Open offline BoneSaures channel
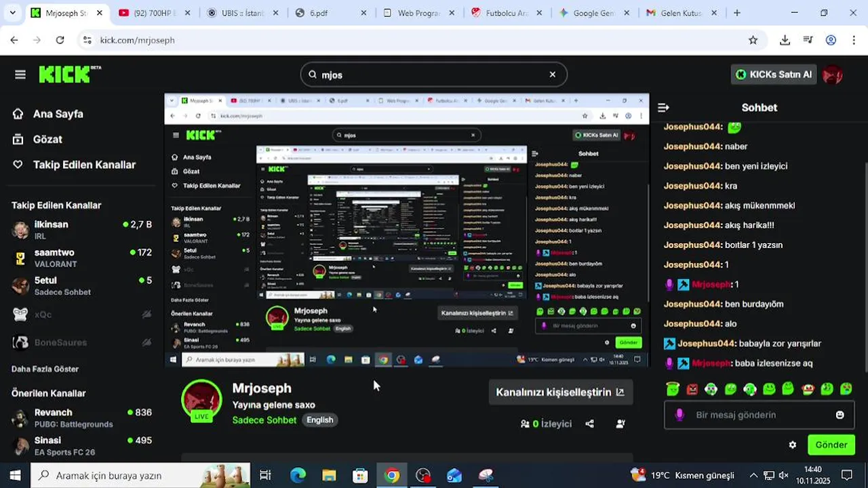The width and height of the screenshot is (868, 488). (x=81, y=342)
